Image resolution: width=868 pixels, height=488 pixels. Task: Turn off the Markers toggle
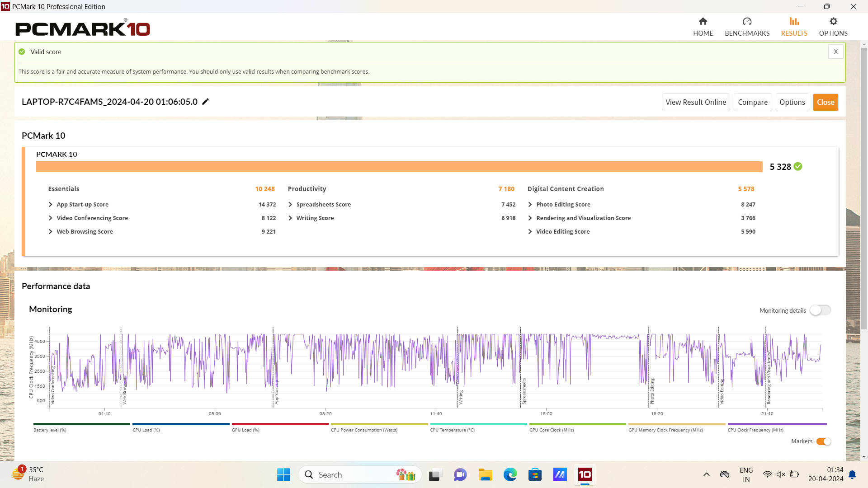pos(823,441)
